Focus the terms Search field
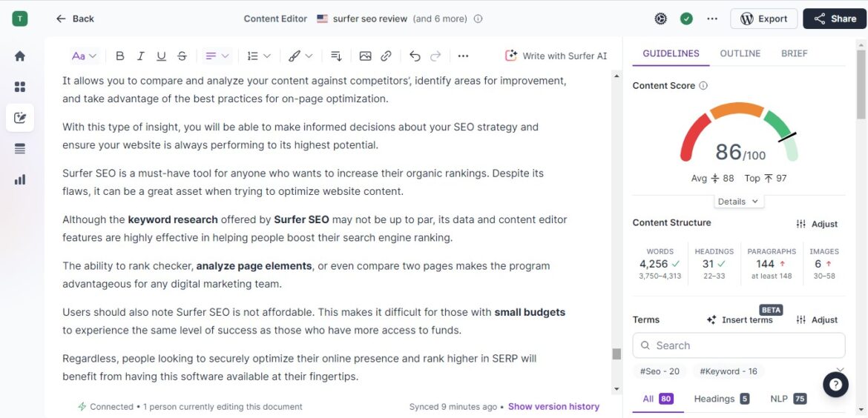The image size is (868, 418). pyautogui.click(x=739, y=345)
